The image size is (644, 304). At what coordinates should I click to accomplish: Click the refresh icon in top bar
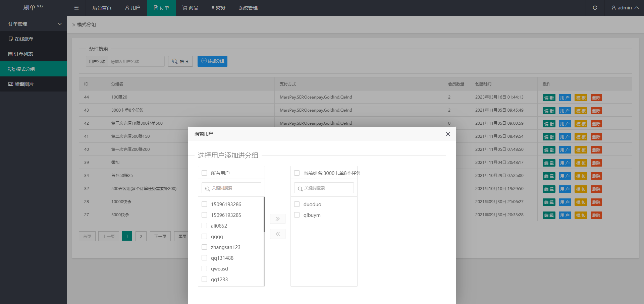point(595,8)
